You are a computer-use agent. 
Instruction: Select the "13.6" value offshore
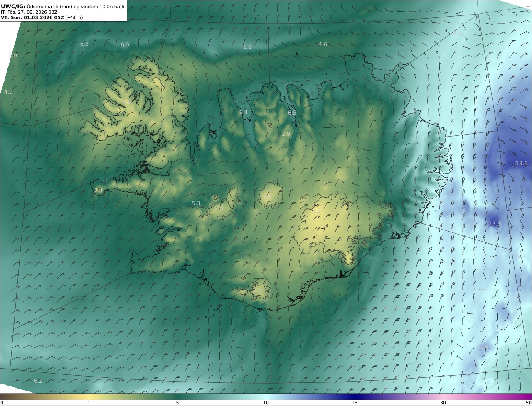[x=522, y=164]
